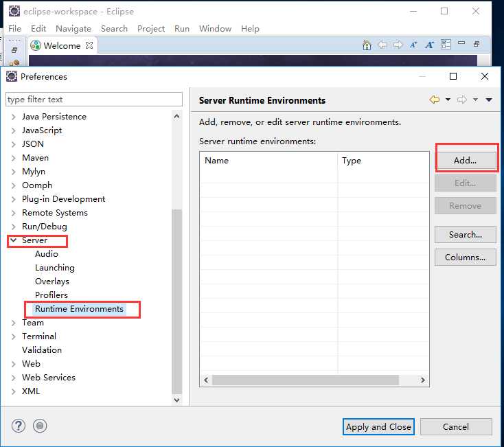The image size is (504, 447).
Task: Click Apply and Close
Action: pyautogui.click(x=378, y=427)
